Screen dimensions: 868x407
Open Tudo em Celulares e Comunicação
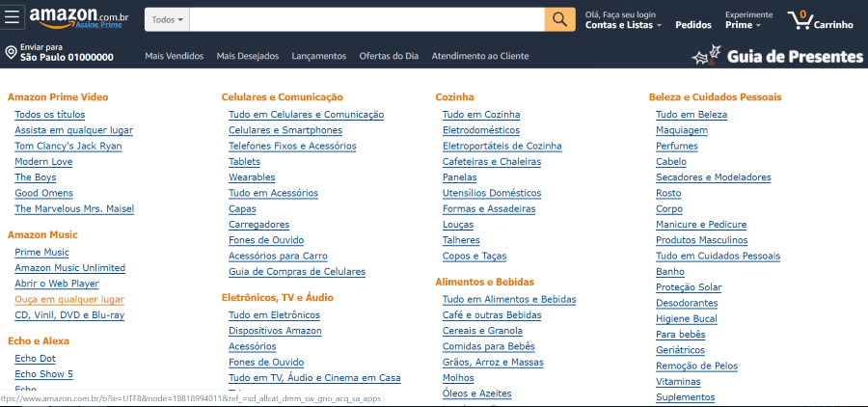[x=306, y=115]
